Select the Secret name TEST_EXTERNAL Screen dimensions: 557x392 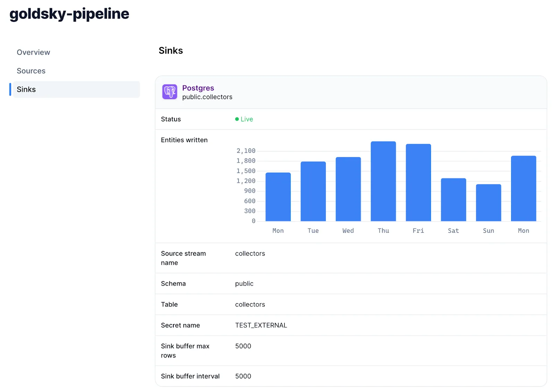[261, 325]
